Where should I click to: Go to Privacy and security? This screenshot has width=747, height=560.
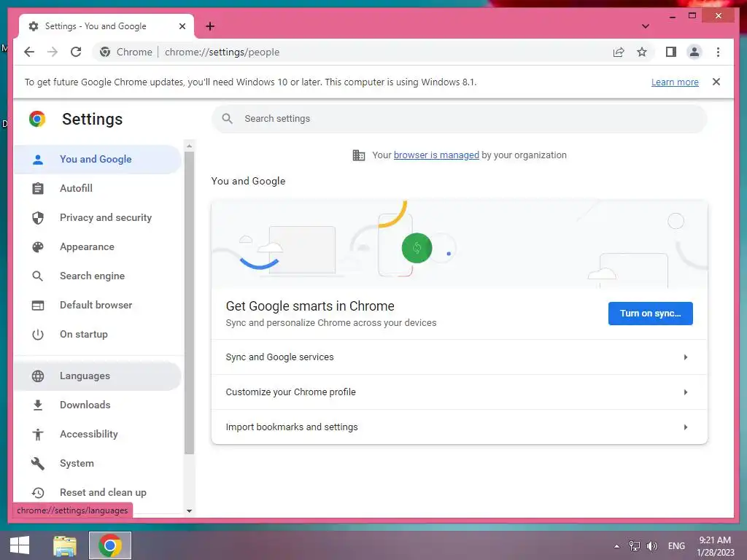[98, 217]
